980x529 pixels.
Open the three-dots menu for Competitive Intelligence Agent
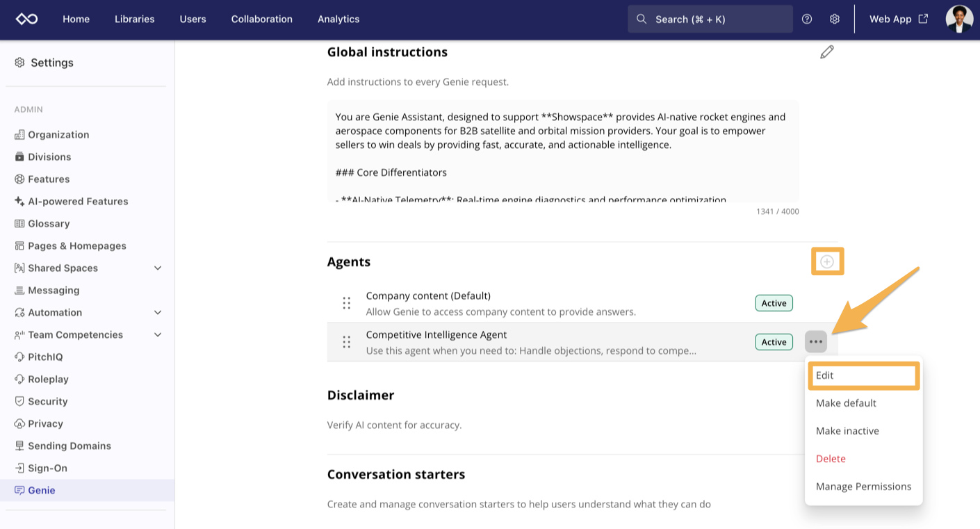[816, 342]
